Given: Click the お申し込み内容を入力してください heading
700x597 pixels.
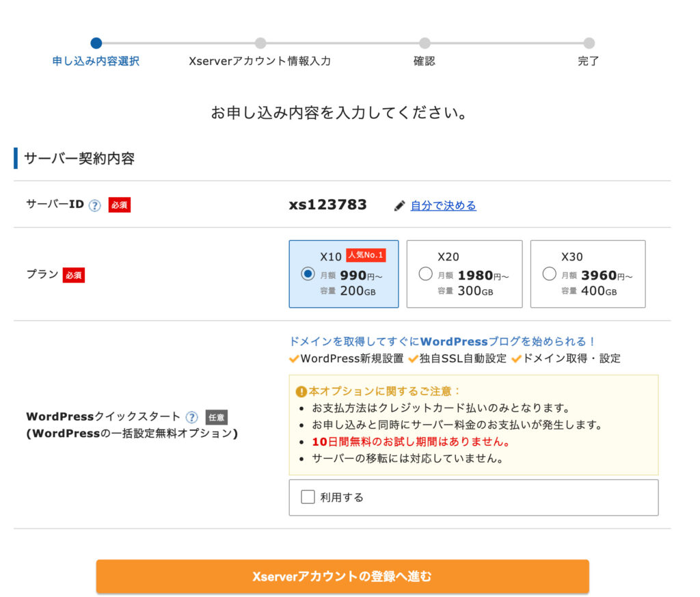Looking at the screenshot, I should [x=339, y=113].
